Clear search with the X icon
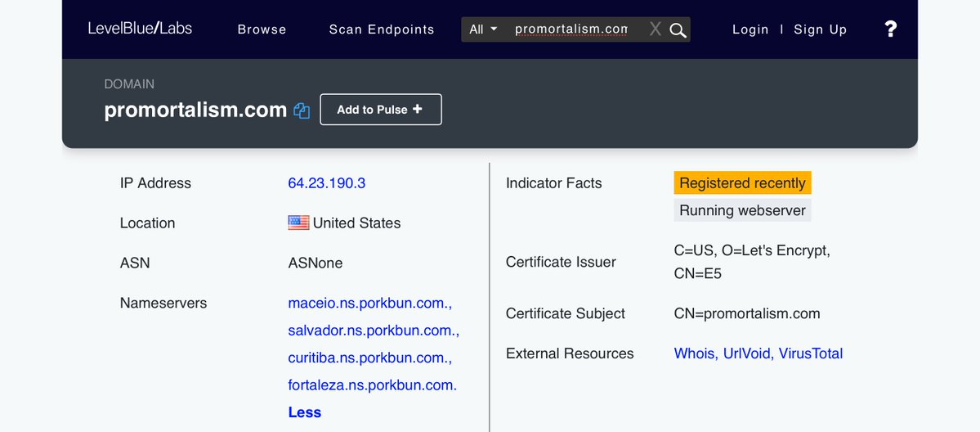 (656, 29)
